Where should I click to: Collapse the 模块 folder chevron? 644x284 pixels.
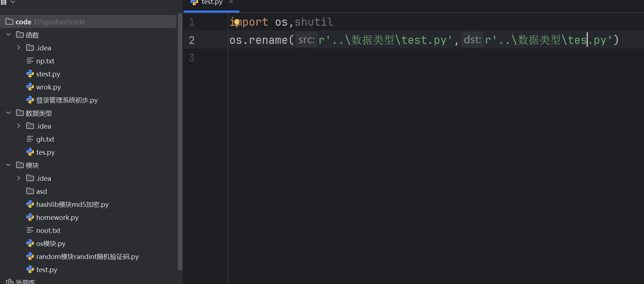coord(8,165)
